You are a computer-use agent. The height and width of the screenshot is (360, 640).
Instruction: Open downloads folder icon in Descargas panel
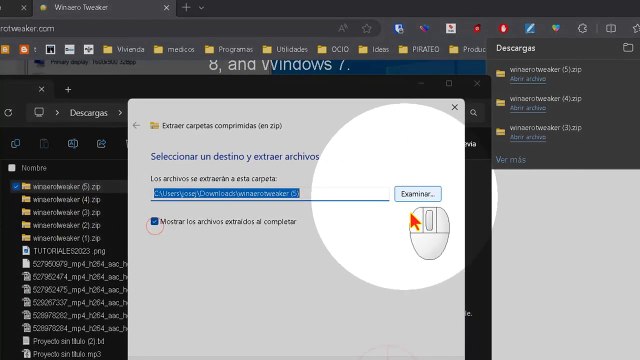coord(628,48)
